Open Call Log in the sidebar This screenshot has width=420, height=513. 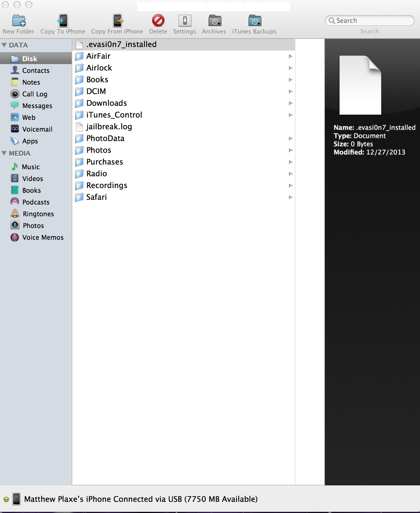tap(36, 94)
